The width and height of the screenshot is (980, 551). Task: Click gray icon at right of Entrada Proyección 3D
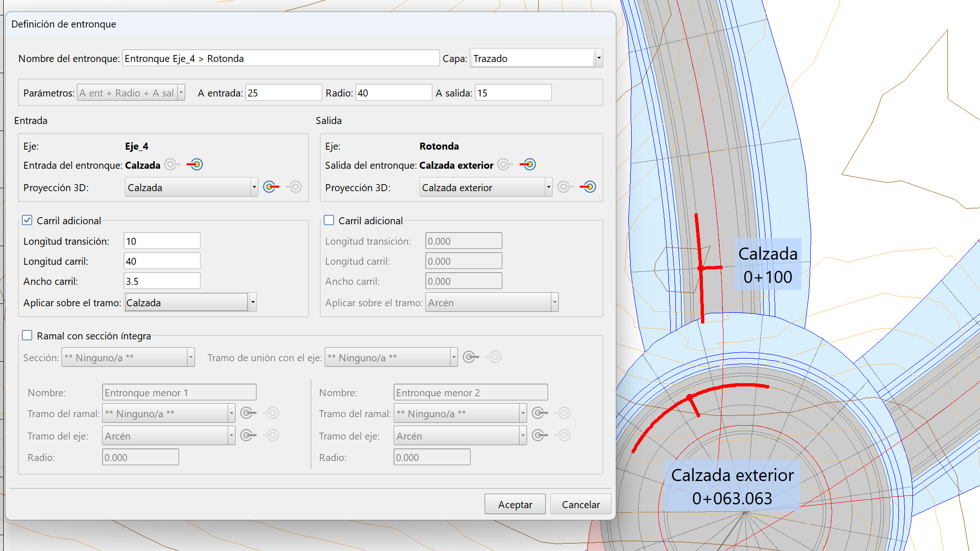(x=294, y=187)
